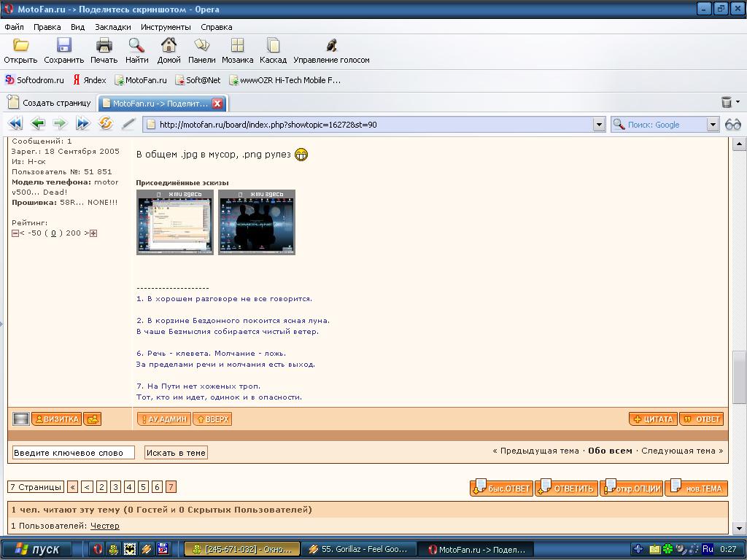The width and height of the screenshot is (747, 560).
Task: Open the Google search engine dropdown
Action: (x=712, y=125)
